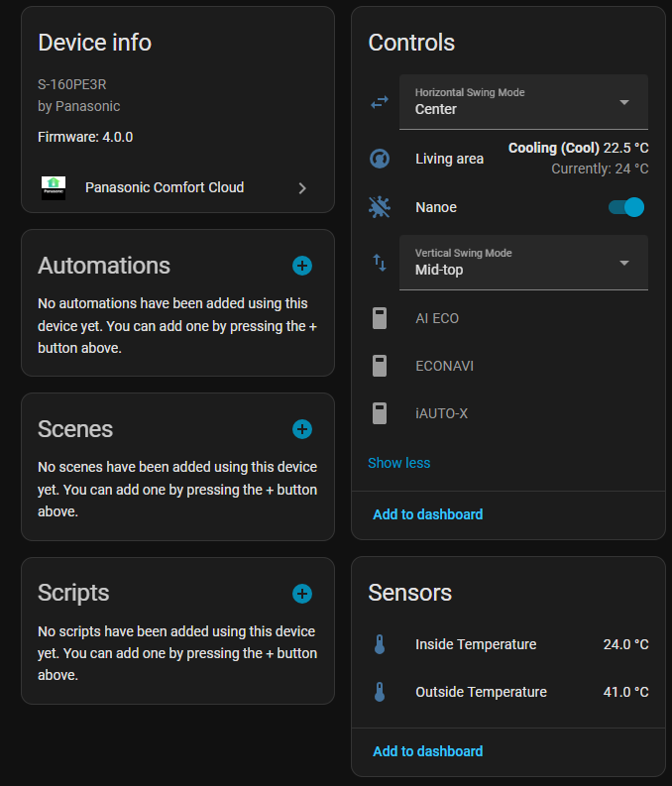The height and width of the screenshot is (786, 672).
Task: Click the Nanoe icon in Controls
Action: coord(379,207)
